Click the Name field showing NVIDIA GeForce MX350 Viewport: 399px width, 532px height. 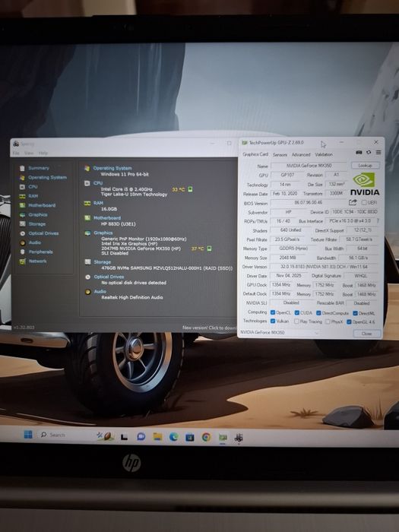point(309,166)
